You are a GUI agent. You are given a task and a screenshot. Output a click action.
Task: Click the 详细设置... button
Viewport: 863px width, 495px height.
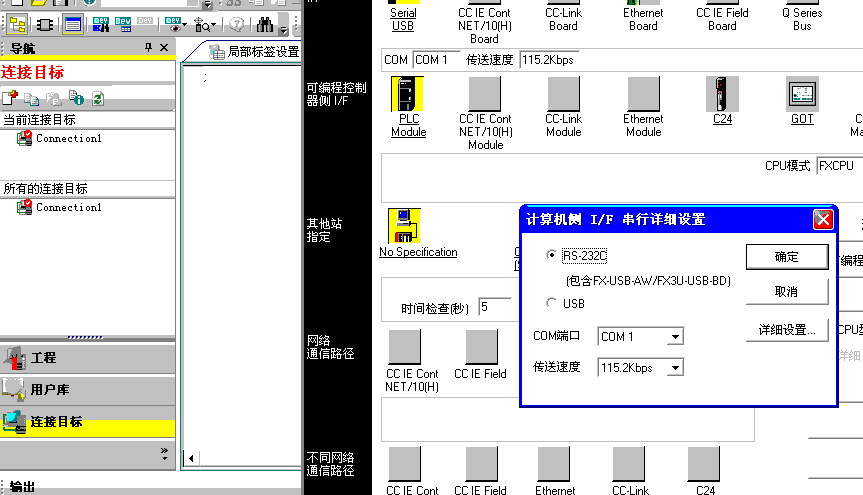[x=786, y=329]
